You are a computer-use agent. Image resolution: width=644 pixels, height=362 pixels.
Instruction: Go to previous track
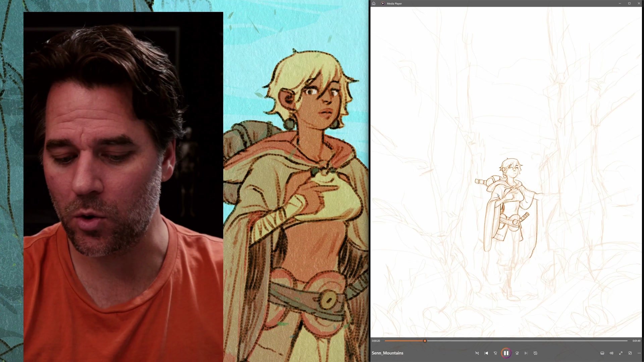pos(486,353)
